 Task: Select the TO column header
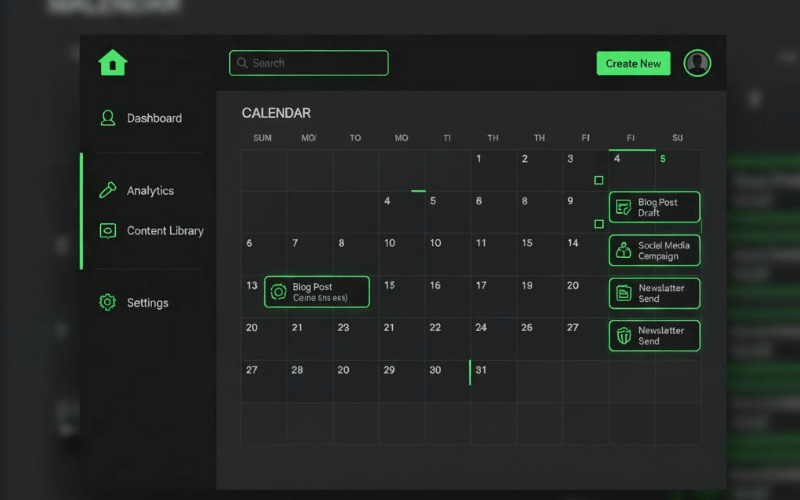pyautogui.click(x=355, y=138)
